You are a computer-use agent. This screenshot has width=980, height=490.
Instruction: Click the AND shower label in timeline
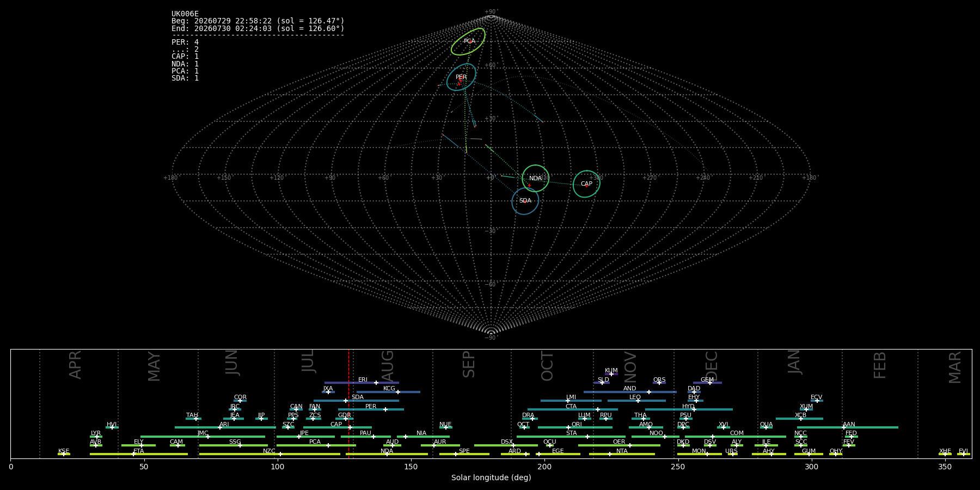(x=630, y=389)
